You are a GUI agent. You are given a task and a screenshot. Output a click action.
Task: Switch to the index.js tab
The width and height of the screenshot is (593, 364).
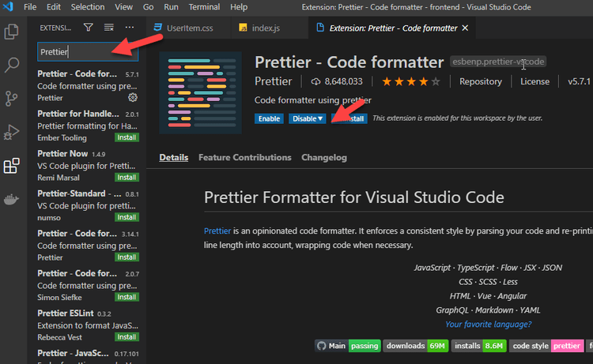click(x=270, y=28)
